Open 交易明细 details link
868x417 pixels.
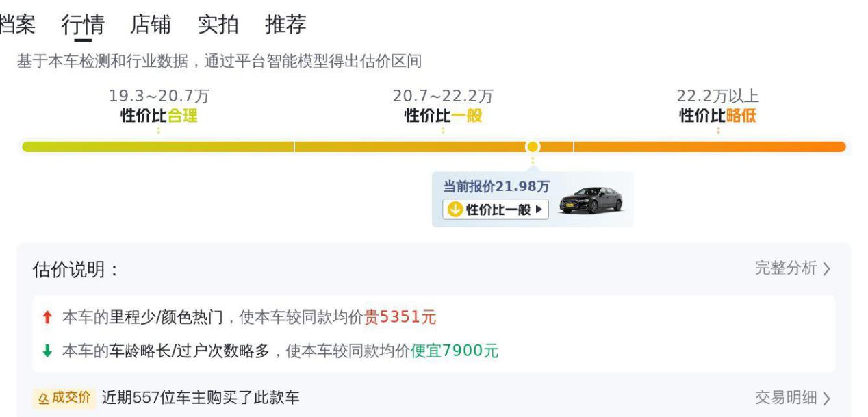click(793, 398)
